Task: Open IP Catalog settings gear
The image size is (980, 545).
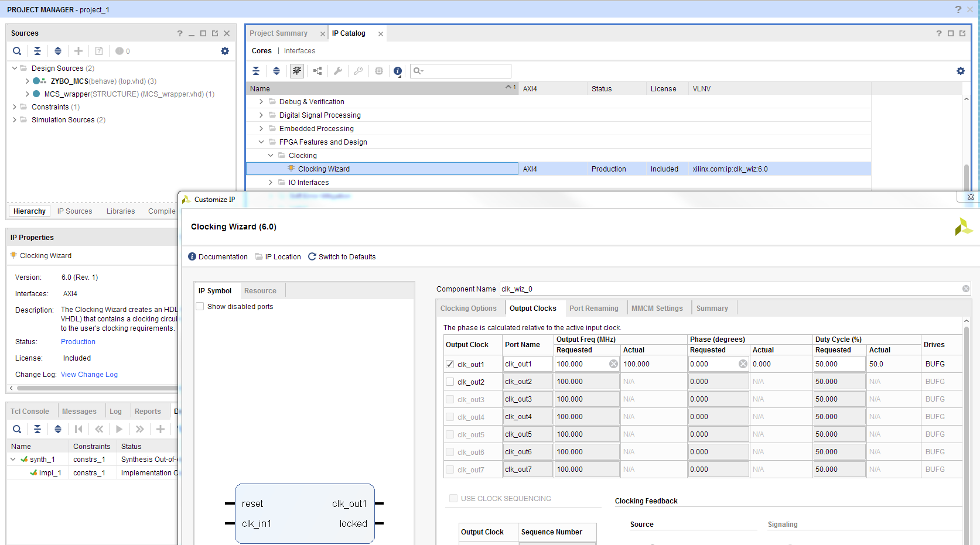Action: point(960,71)
